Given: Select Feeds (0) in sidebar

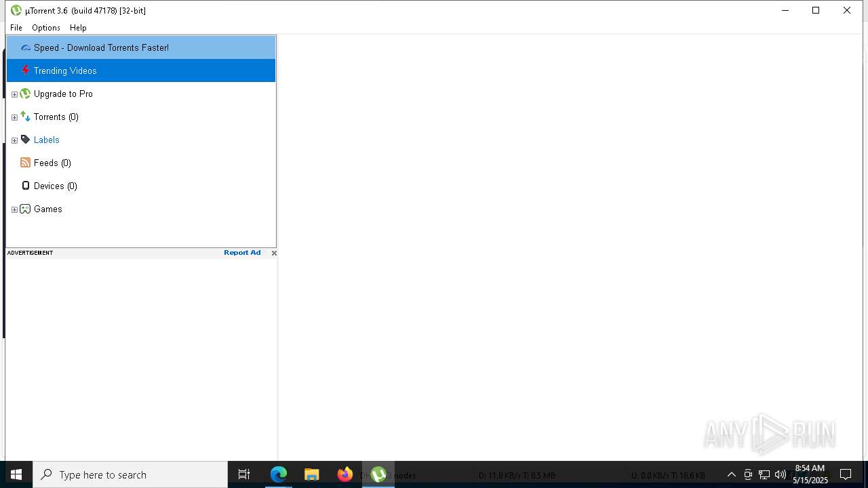Looking at the screenshot, I should (52, 163).
